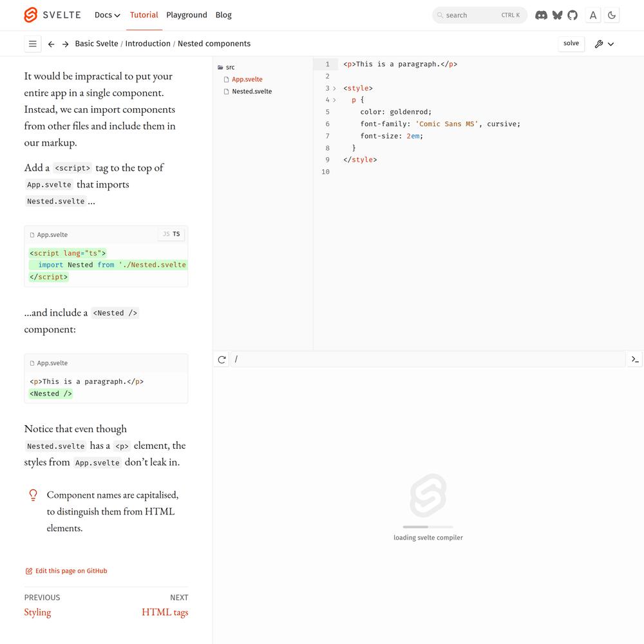
Task: Select App.svelte in file tree
Action: click(247, 79)
